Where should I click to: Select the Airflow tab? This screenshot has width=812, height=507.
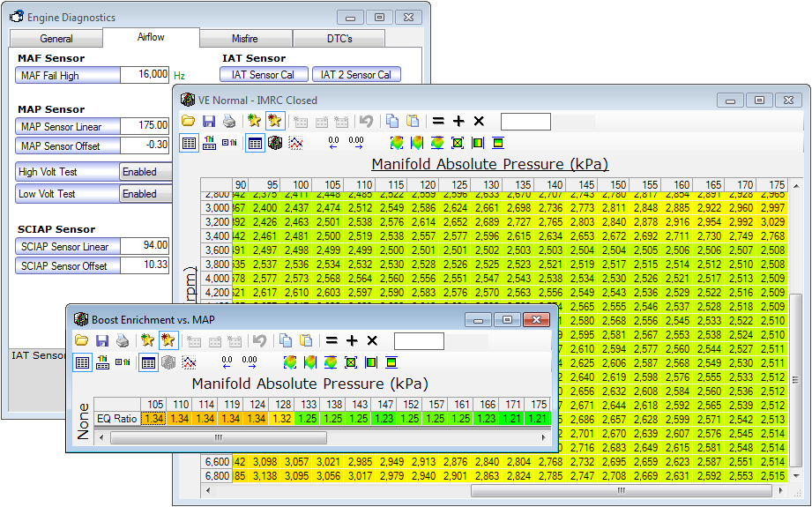pyautogui.click(x=151, y=37)
